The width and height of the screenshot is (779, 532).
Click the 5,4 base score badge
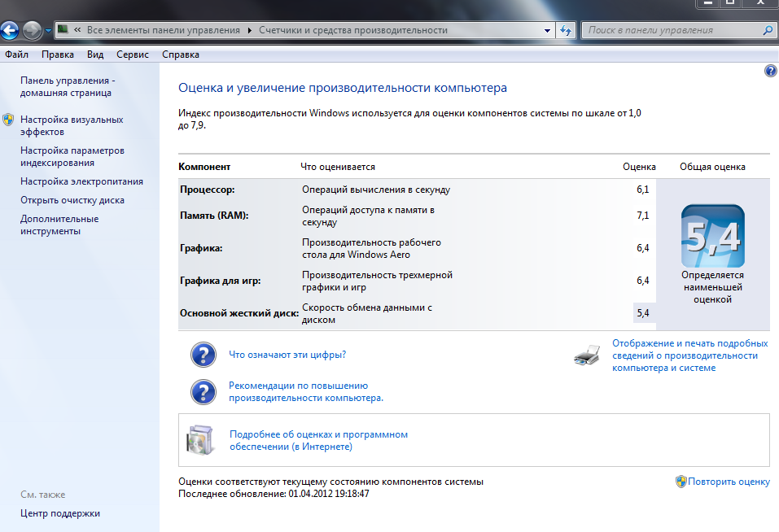[x=712, y=236]
